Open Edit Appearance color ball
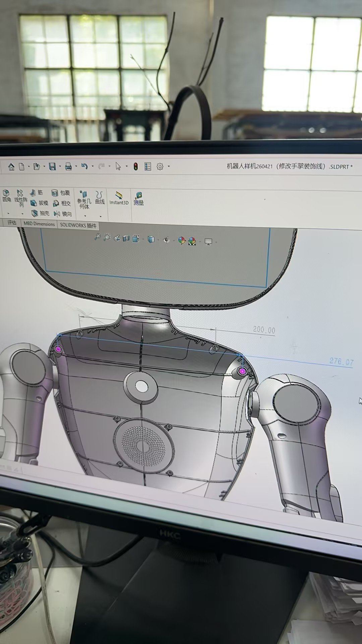 (x=181, y=240)
